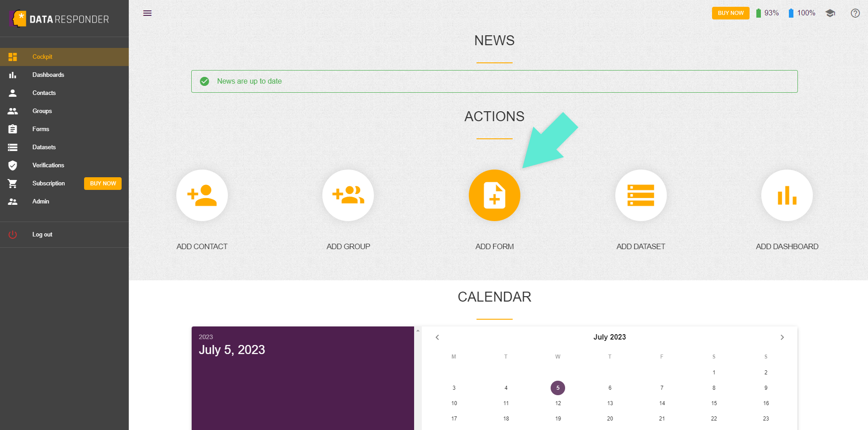The width and height of the screenshot is (868, 430).
Task: Open Dashboards in the sidebar
Action: [x=64, y=75]
